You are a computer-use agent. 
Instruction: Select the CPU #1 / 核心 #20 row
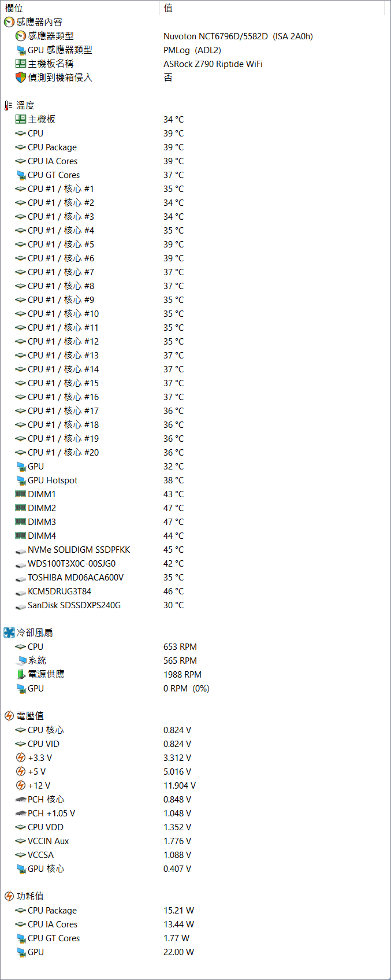[63, 453]
